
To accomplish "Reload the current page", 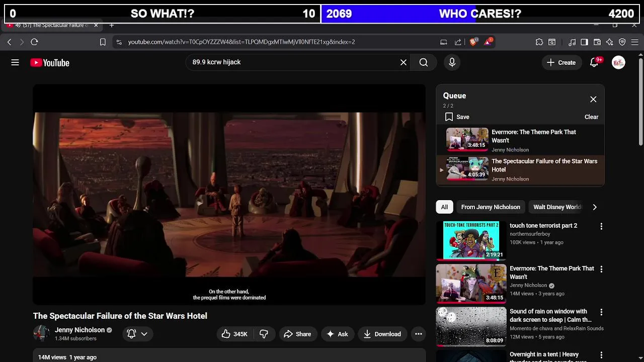I will pos(34,42).
